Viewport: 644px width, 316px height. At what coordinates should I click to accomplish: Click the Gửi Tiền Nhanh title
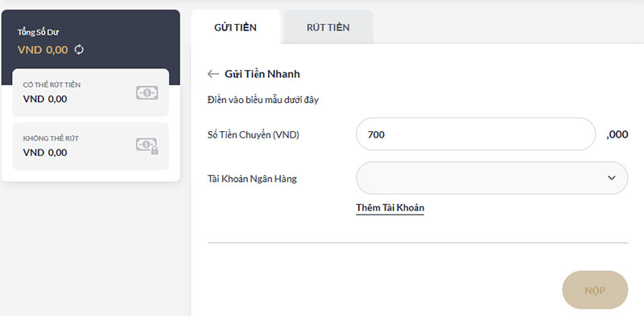click(262, 74)
